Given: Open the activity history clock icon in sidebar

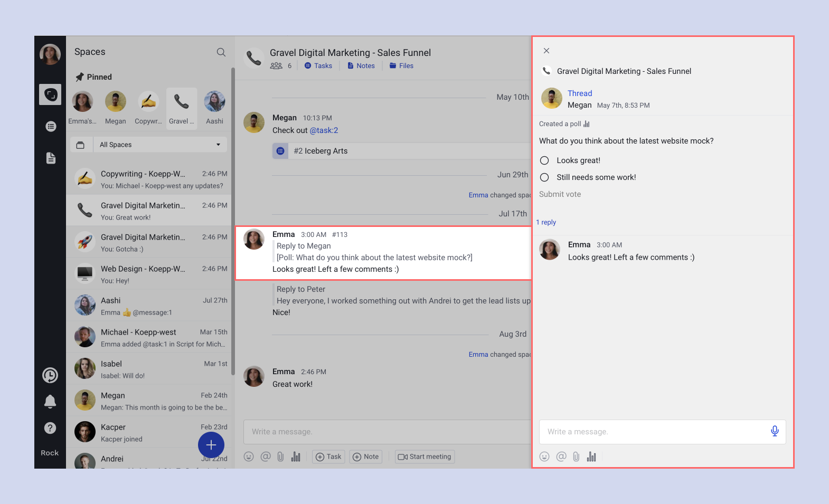Looking at the screenshot, I should coord(50,375).
